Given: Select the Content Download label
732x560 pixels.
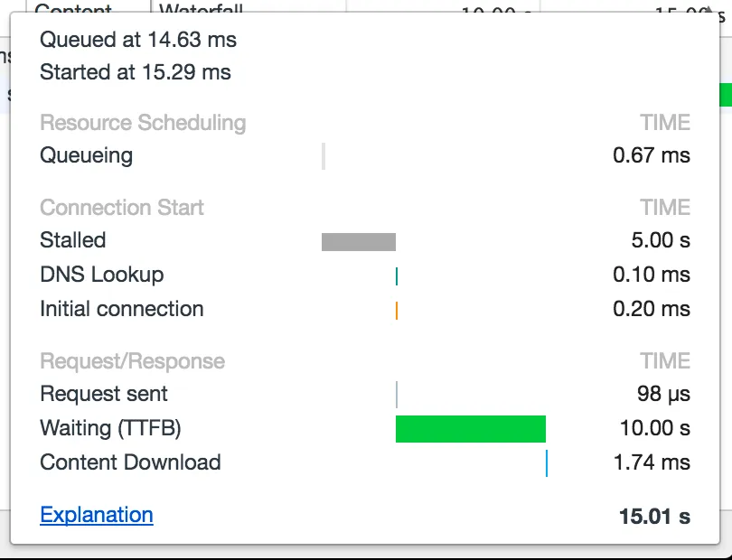Looking at the screenshot, I should coord(130,462).
